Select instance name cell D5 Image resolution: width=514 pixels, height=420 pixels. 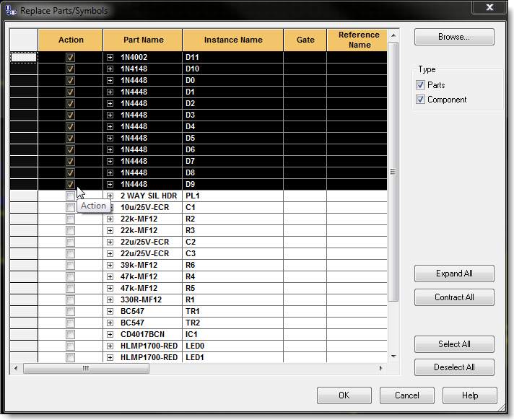[x=232, y=138]
